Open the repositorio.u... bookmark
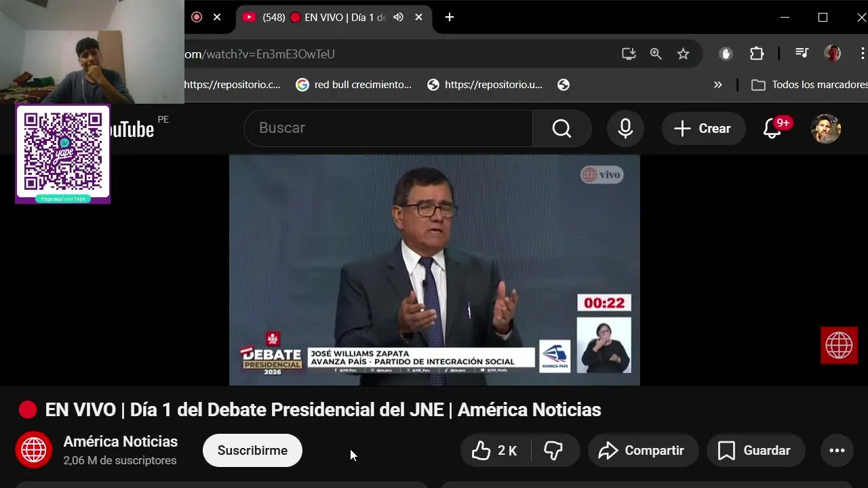This screenshot has width=868, height=488. [485, 85]
